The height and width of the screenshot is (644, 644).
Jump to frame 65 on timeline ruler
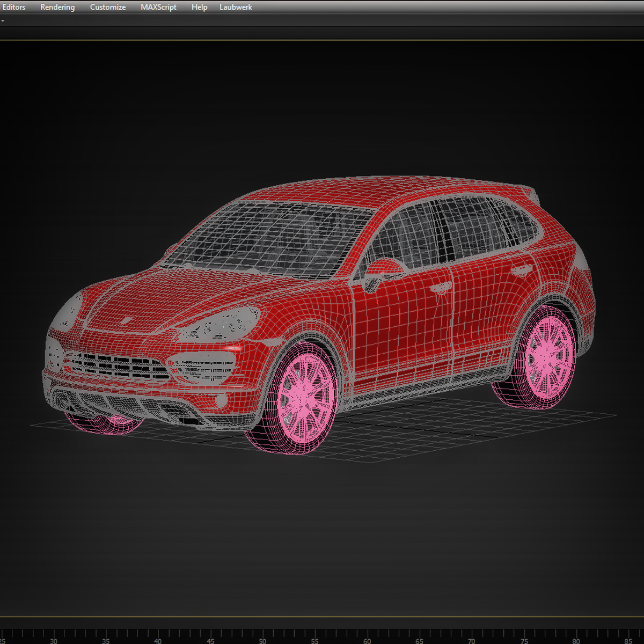(419, 640)
